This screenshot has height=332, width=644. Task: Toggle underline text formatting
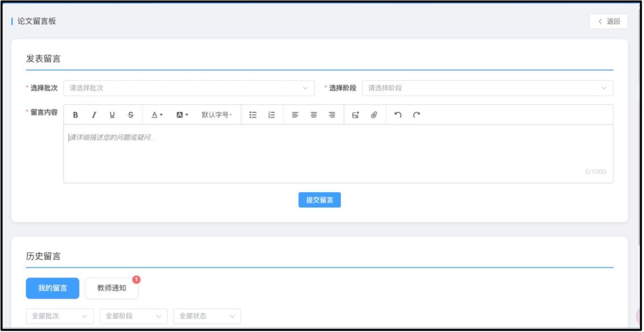(x=112, y=115)
